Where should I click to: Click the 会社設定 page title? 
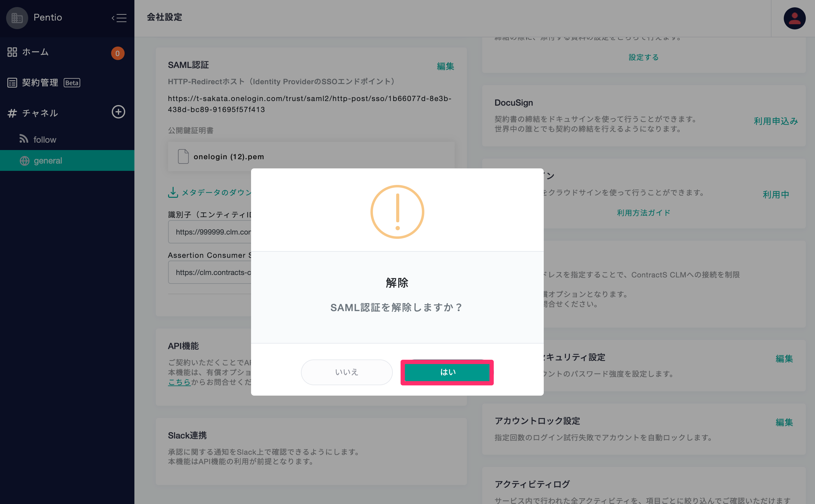(x=165, y=17)
